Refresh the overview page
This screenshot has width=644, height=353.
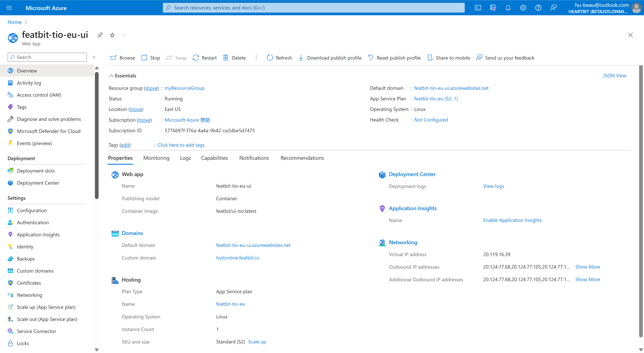tap(279, 58)
